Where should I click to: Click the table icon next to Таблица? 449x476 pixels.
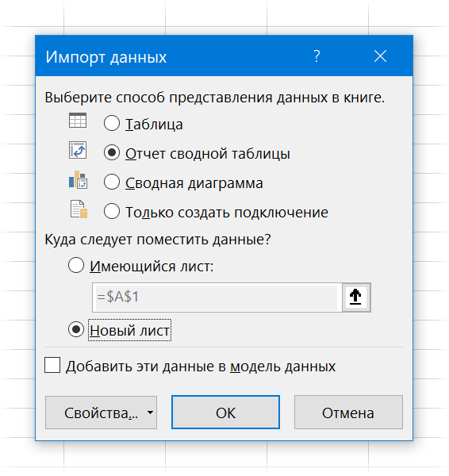78,121
